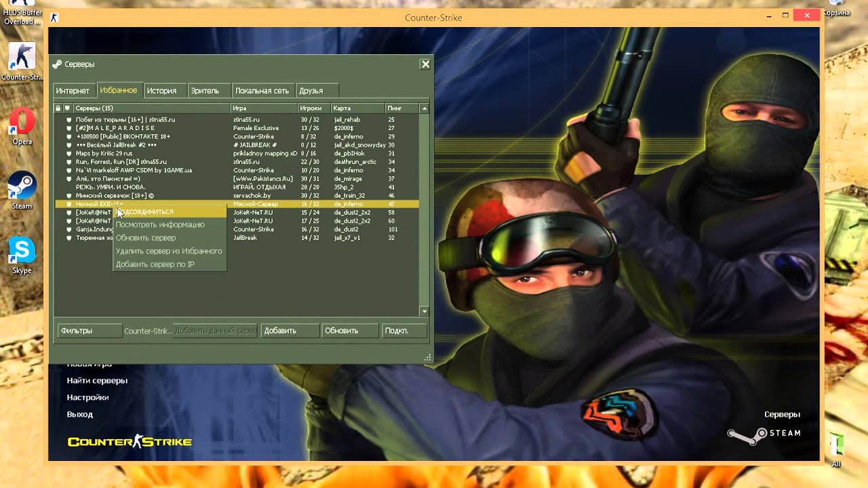The width and height of the screenshot is (868, 488).
Task: Click Найти серверы in the main menu
Action: [97, 381]
